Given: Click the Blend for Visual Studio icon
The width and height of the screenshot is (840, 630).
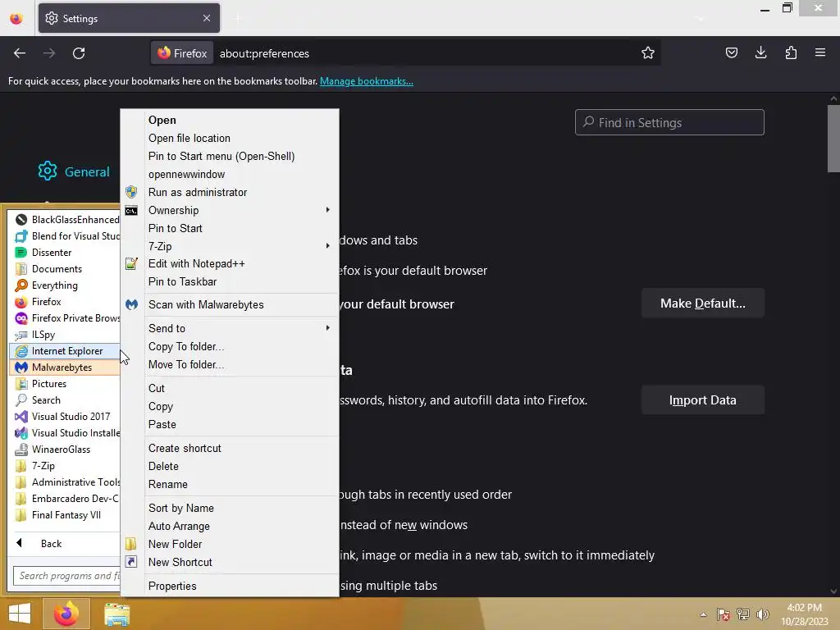Looking at the screenshot, I should tap(21, 235).
